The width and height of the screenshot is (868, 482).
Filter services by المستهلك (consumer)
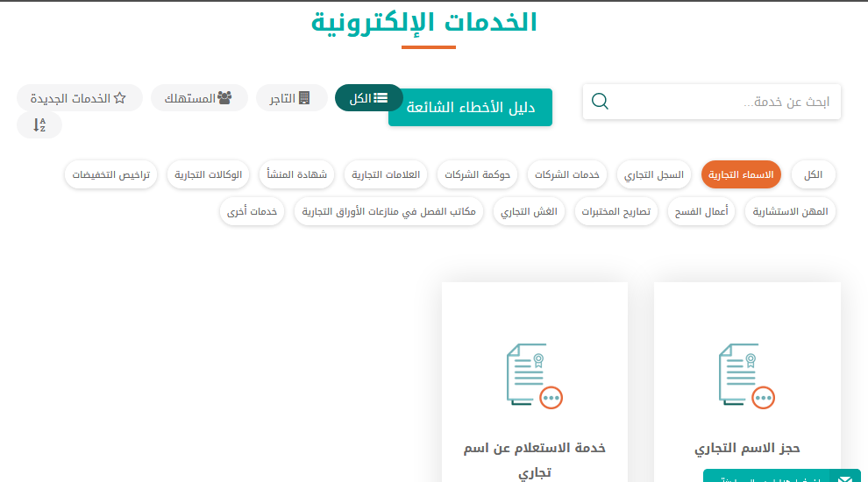199,98
